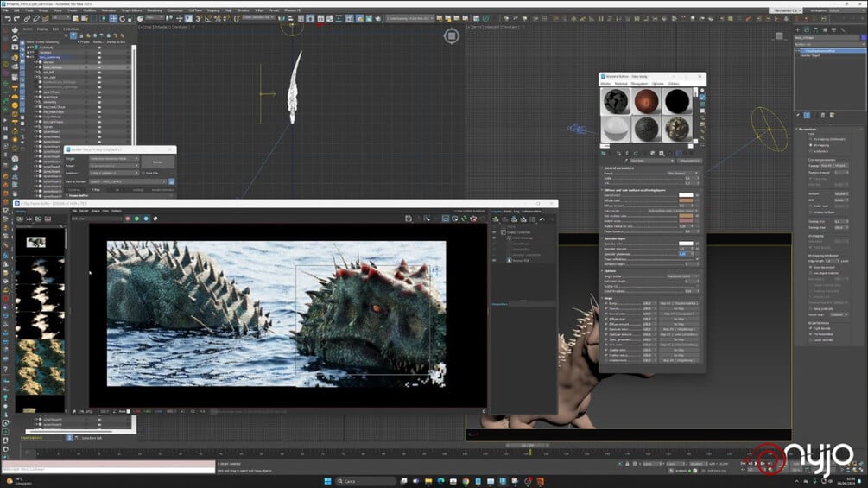Image resolution: width=868 pixels, height=488 pixels.
Task: Open the Graph Editors menu
Action: coord(131,10)
